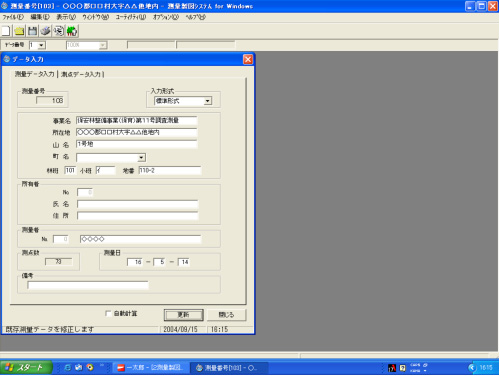Click the toolbar icon right of printer
500x376 pixels.
[x=59, y=31]
